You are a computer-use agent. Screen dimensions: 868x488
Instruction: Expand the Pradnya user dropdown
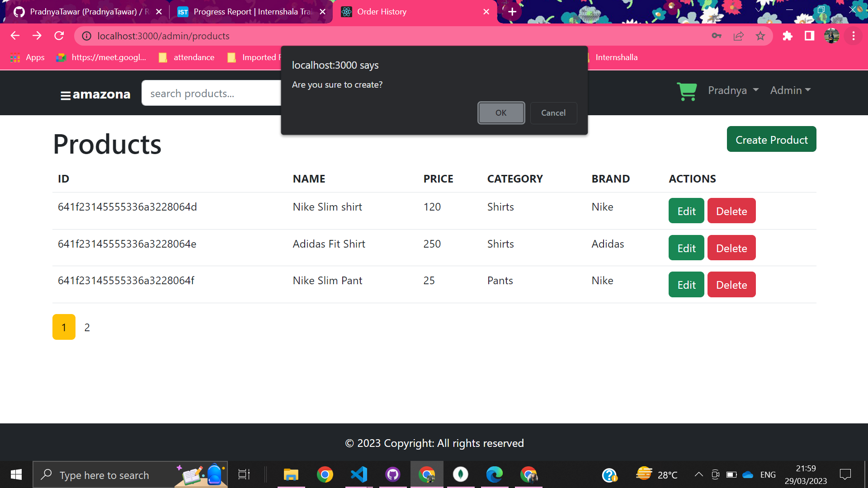(733, 90)
